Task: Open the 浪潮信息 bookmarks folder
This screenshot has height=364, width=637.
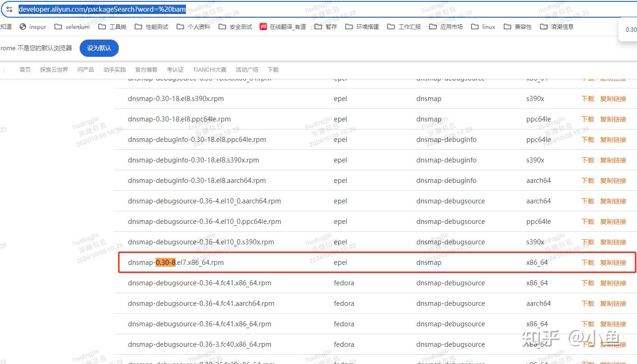Action: pyautogui.click(x=561, y=27)
